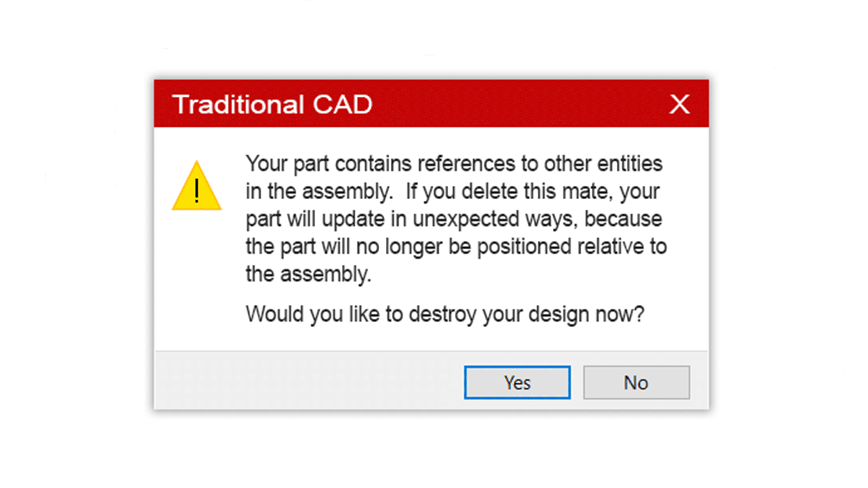Click the empty red title bar area

(519, 104)
